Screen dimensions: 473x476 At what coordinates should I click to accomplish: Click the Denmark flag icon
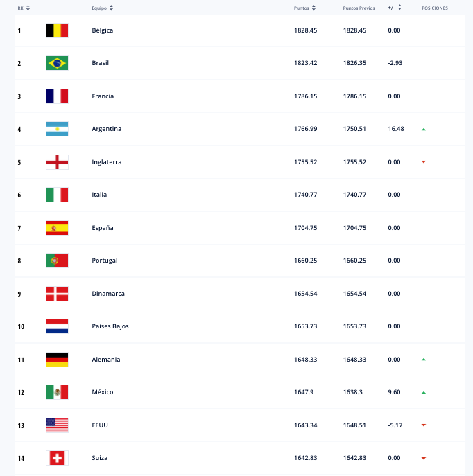pyautogui.click(x=57, y=294)
